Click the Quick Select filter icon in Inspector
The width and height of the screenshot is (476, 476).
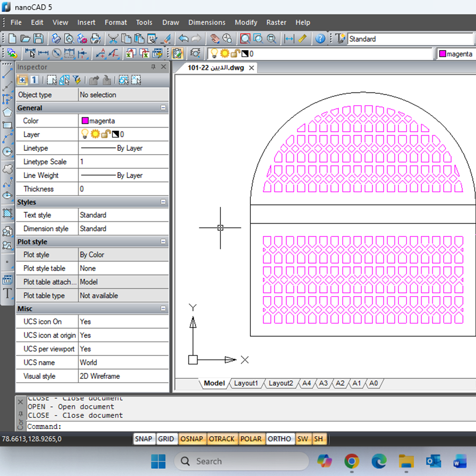pyautogui.click(x=76, y=80)
